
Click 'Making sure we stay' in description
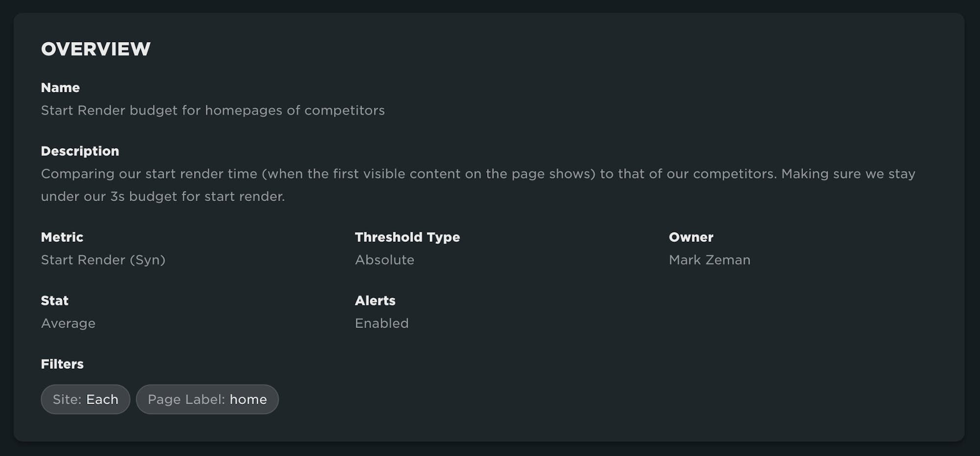(848, 174)
